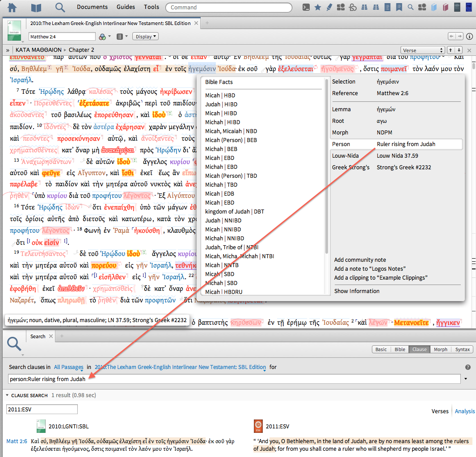This screenshot has height=457, width=476.
Task: Go forward with the right arrow history button
Action: [459, 37]
